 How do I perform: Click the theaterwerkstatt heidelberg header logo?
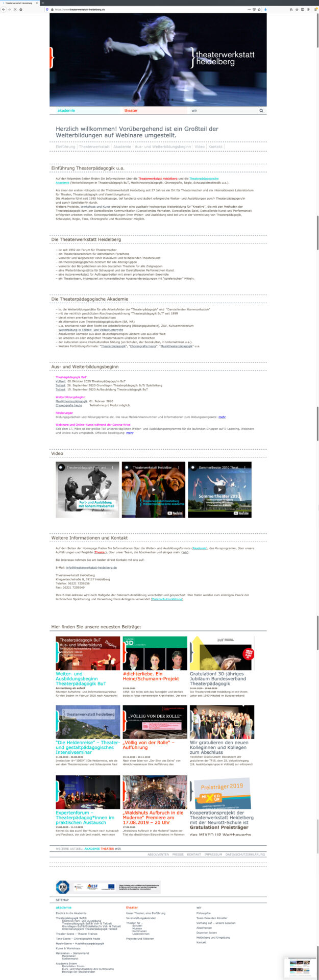point(222,58)
